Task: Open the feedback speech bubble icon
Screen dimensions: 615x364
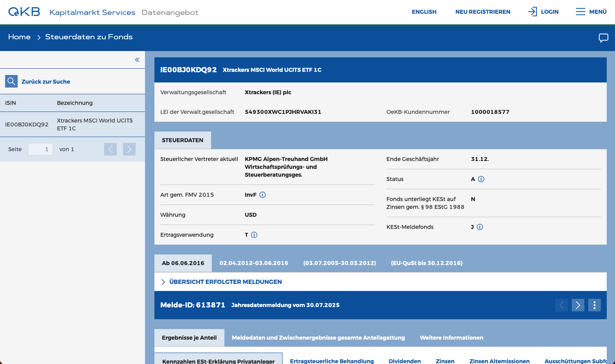Action: (x=604, y=38)
